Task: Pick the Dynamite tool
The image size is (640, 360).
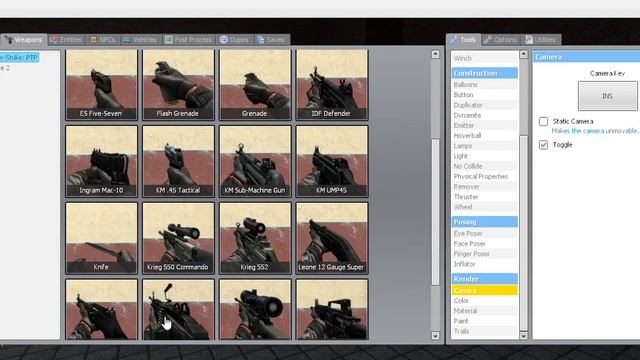Action: tap(484, 115)
